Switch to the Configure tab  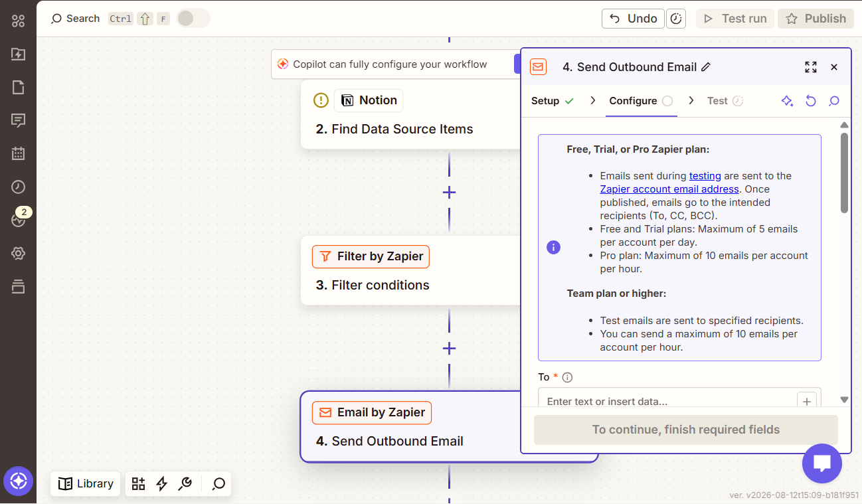coord(641,101)
